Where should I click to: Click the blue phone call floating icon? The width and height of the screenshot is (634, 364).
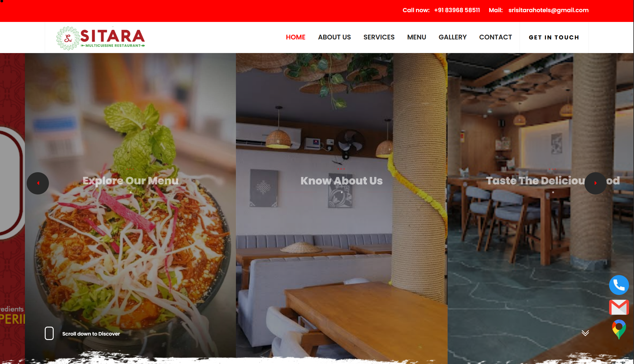click(619, 285)
